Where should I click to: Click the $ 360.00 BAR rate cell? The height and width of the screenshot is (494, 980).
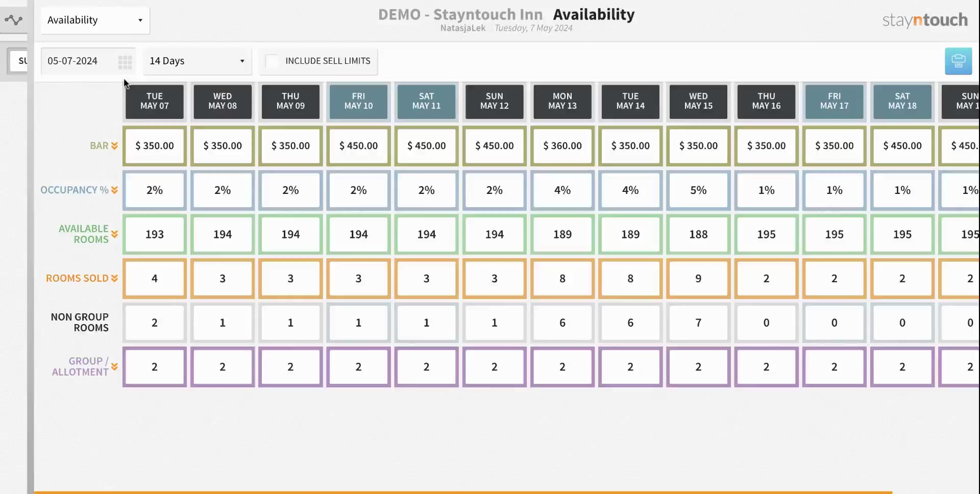562,146
